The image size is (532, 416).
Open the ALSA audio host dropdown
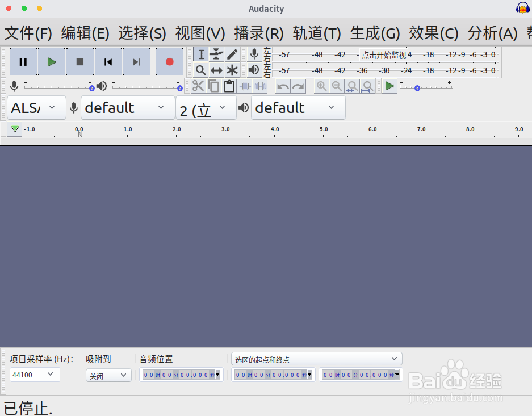37,107
